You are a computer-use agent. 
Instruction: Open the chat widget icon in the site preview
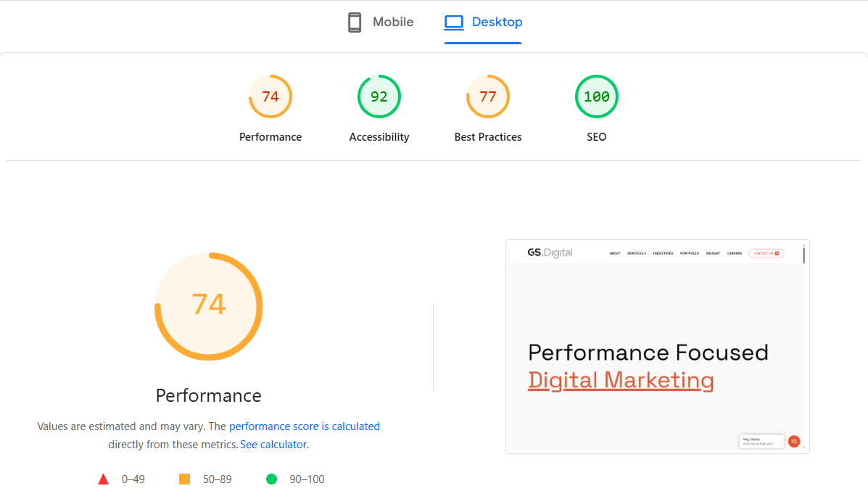[x=794, y=440]
